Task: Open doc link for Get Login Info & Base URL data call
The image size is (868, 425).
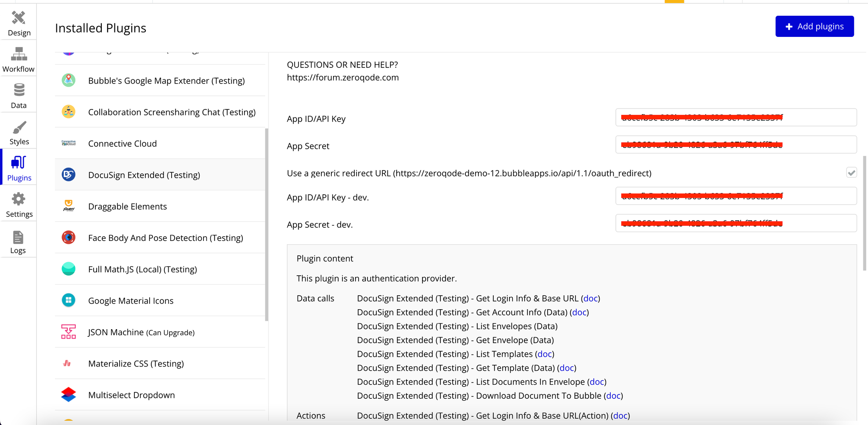Action: (x=590, y=298)
